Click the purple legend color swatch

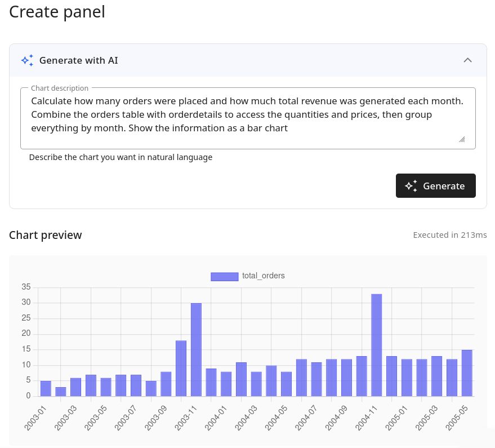(x=224, y=276)
